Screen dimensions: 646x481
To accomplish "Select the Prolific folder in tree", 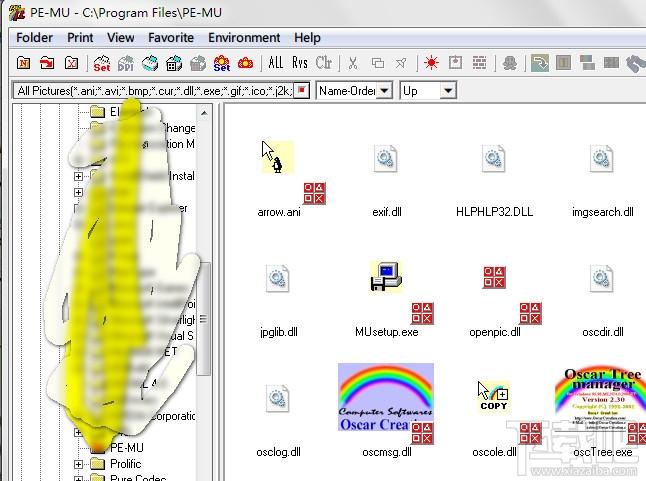I will (x=126, y=464).
